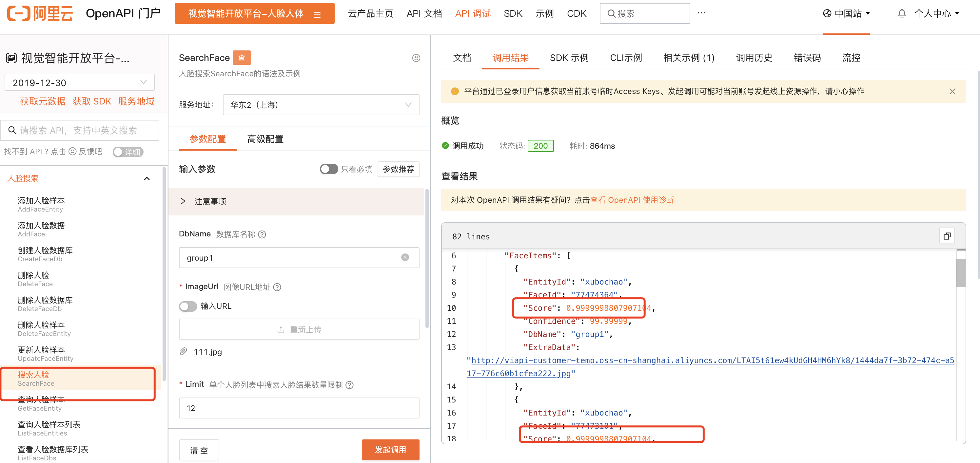
Task: Open the 服务地址 华东2（上海） dropdown
Action: [321, 104]
